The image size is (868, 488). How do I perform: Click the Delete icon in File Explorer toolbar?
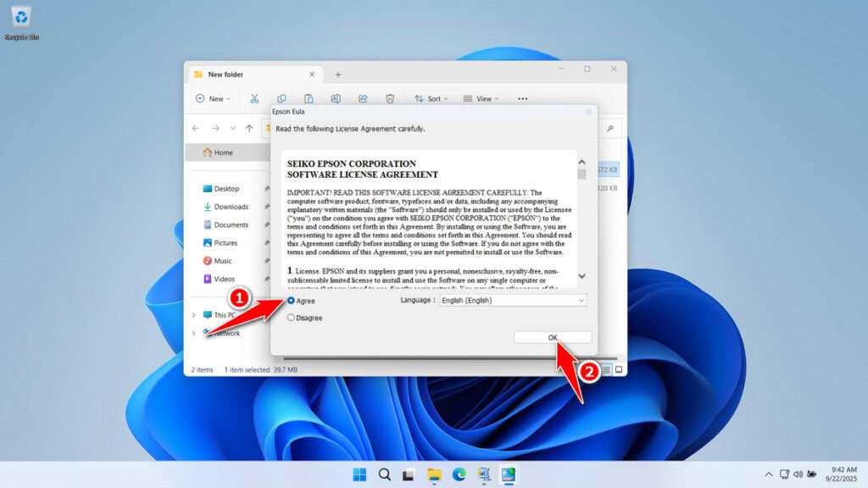coord(389,98)
